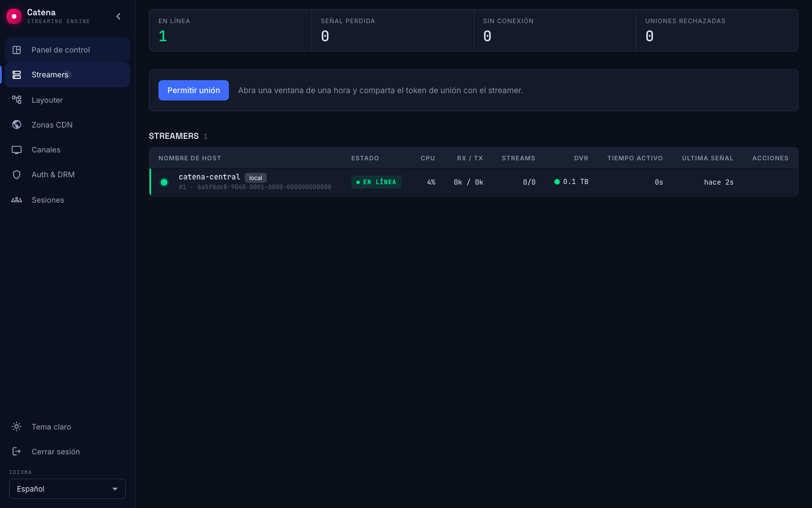This screenshot has height=508, width=812.
Task: Click the Sin conexión stat card
Action: pyautogui.click(x=555, y=30)
